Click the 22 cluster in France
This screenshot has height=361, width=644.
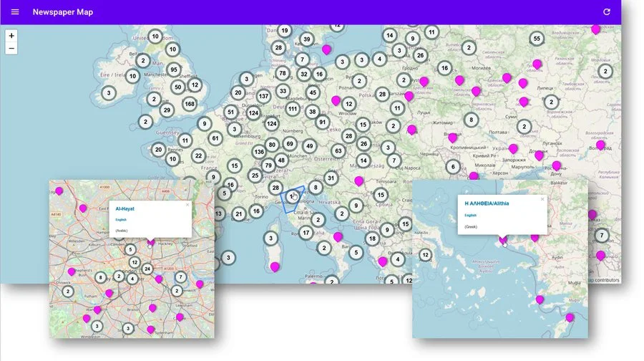(198, 156)
